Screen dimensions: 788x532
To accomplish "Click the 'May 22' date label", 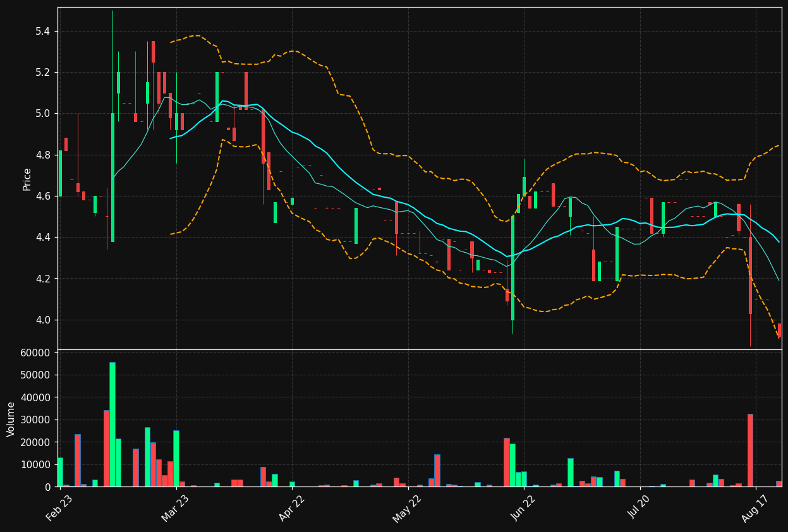I will point(406,508).
